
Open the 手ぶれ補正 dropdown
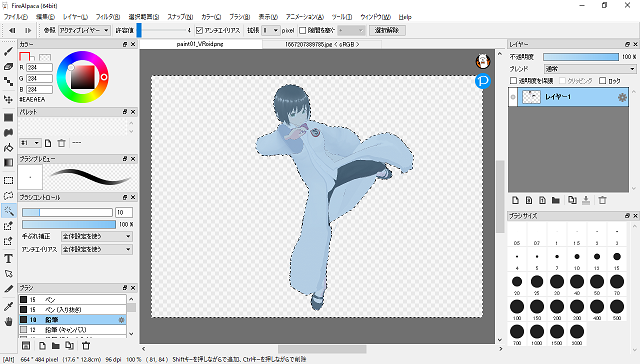pos(97,236)
